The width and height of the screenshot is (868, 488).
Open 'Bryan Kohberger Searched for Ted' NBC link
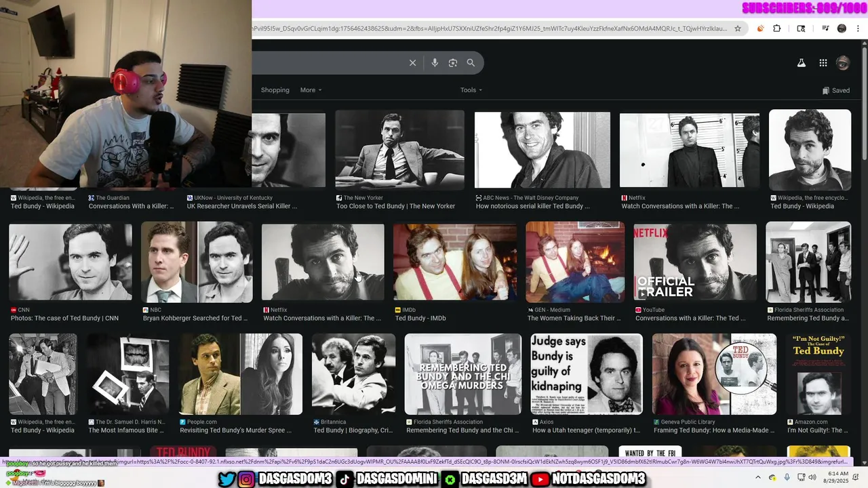195,318
